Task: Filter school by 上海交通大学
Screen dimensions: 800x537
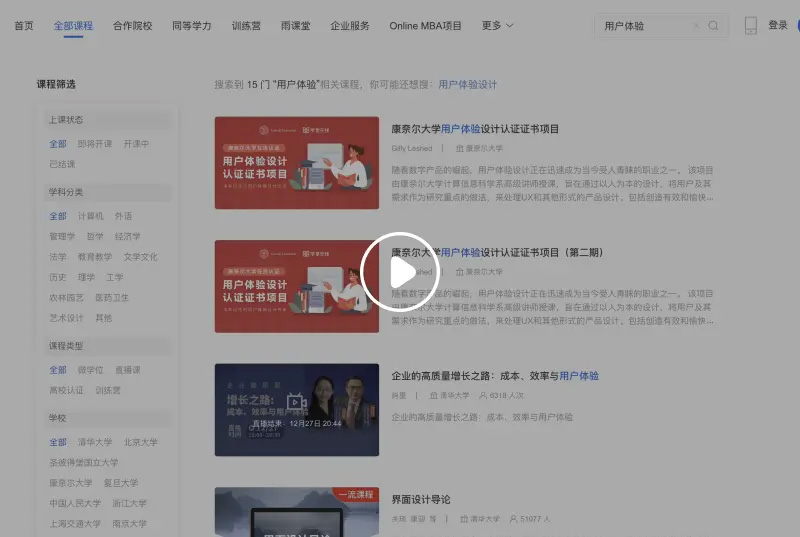Action: point(74,524)
